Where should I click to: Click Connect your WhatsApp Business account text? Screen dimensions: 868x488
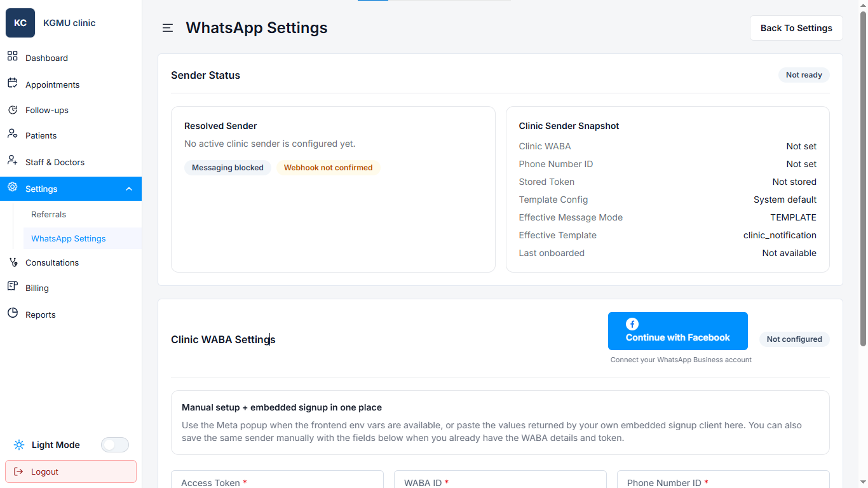681,360
